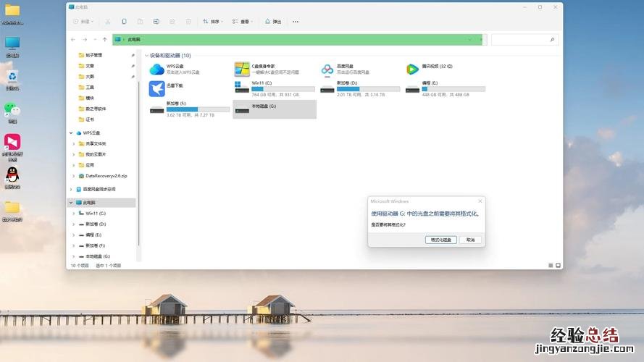Open the 排序 (Sort) dropdown
This screenshot has height=362, width=644.
[x=213, y=21]
